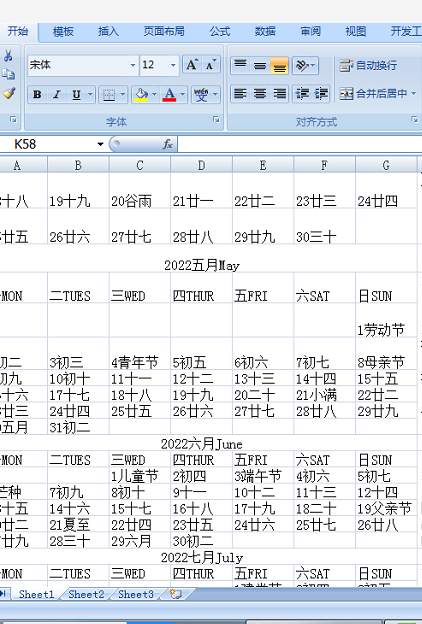Click the fx insert function icon
422x624 pixels.
168,144
